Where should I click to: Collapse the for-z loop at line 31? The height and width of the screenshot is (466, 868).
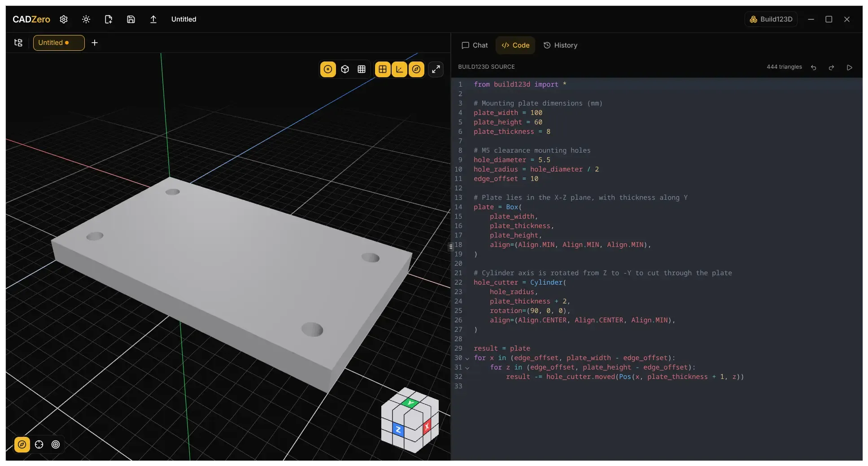(467, 368)
